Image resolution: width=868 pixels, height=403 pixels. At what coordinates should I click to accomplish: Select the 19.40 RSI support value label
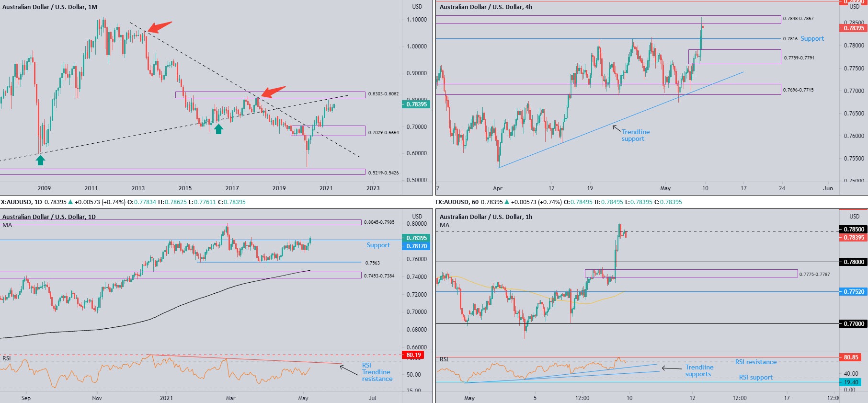tap(851, 382)
